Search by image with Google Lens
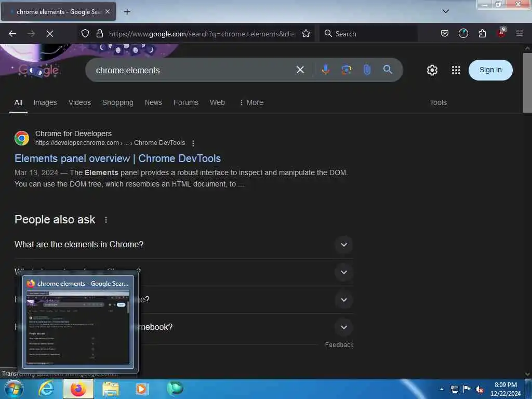 tap(346, 70)
